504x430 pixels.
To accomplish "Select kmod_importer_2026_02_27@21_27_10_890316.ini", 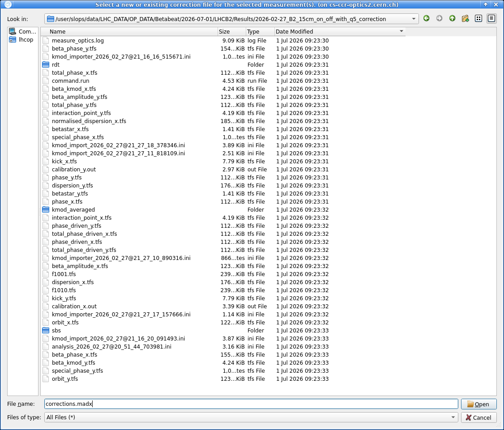I will pos(121,258).
